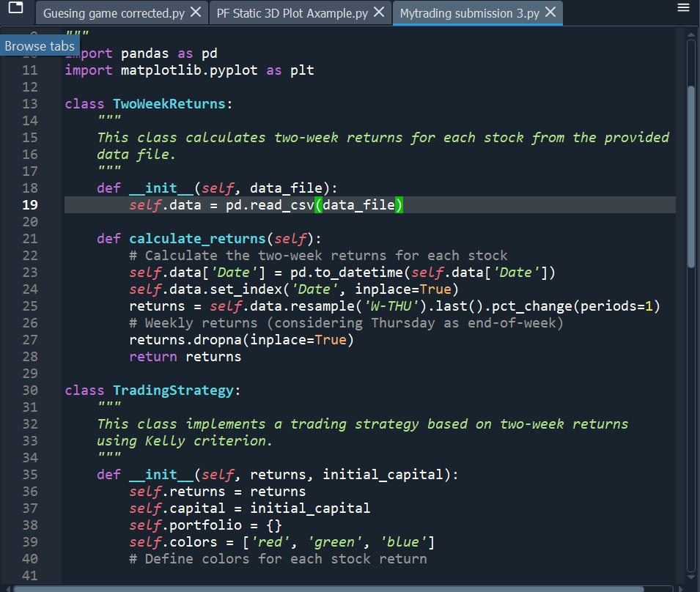700x592 pixels.
Task: Click line number 13 in the gutter
Action: tap(30, 104)
